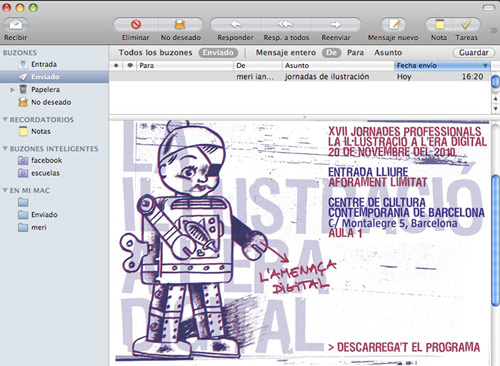Toggle the Enviado search scope pill
The width and height of the screenshot is (500, 366).
click(218, 53)
